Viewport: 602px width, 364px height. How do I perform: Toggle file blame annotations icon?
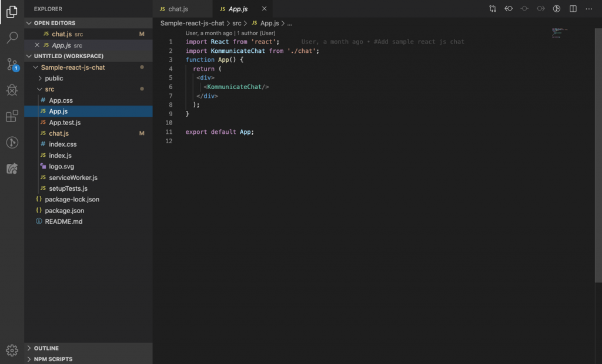click(x=557, y=9)
